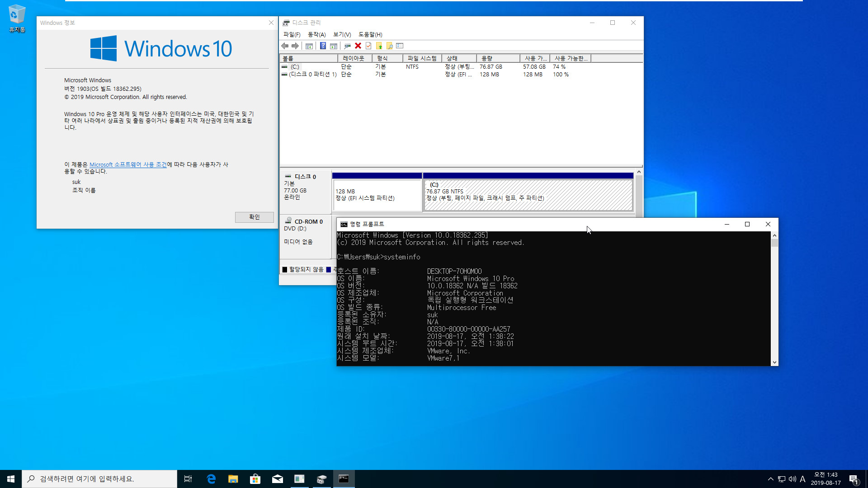Click the network tray icon
The height and width of the screenshot is (488, 868).
point(782,479)
